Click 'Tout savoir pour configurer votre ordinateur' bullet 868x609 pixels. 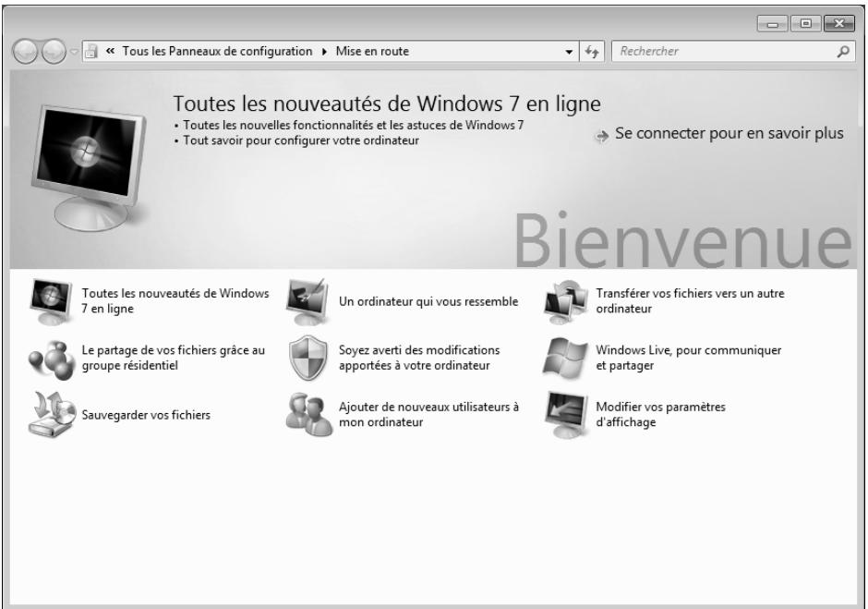(301, 140)
